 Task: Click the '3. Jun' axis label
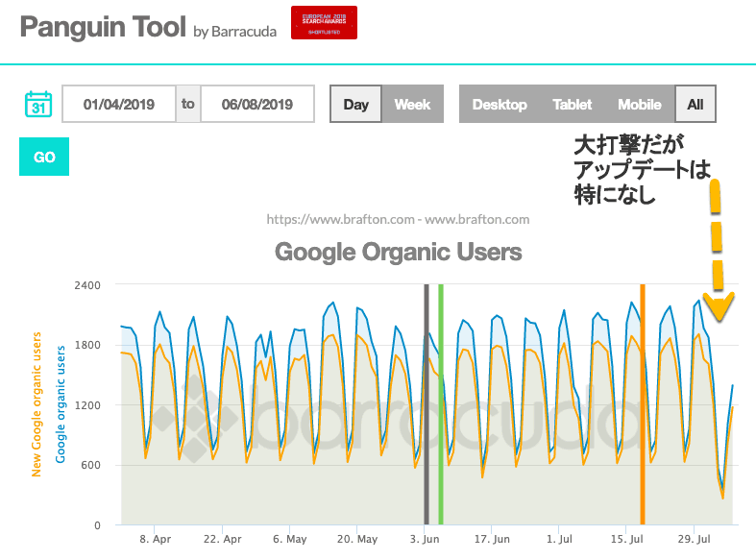point(425,539)
